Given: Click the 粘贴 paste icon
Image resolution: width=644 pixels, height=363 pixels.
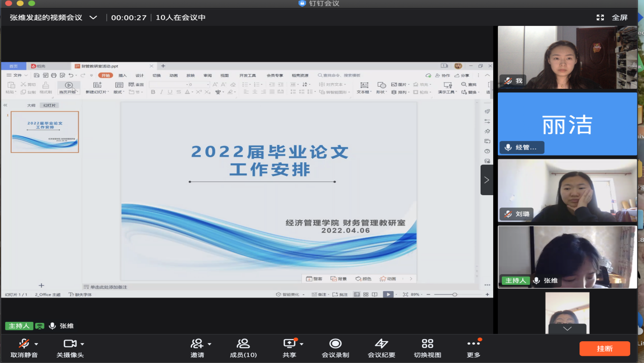Looking at the screenshot, I should (x=10, y=85).
